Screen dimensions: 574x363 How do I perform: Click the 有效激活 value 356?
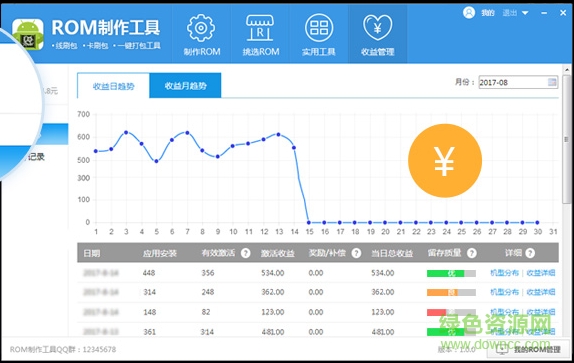pos(208,273)
